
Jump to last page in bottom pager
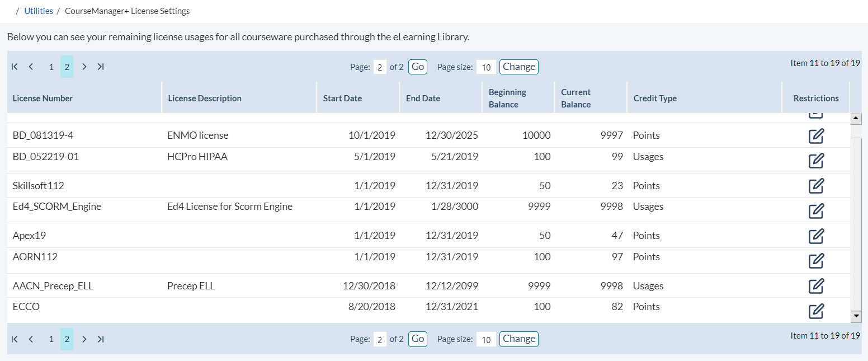101,339
